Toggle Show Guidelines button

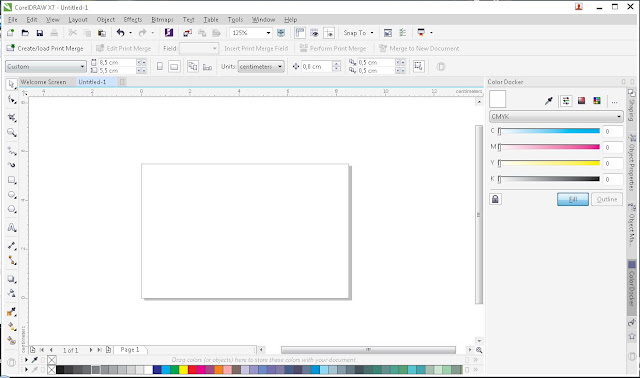pos(329,33)
